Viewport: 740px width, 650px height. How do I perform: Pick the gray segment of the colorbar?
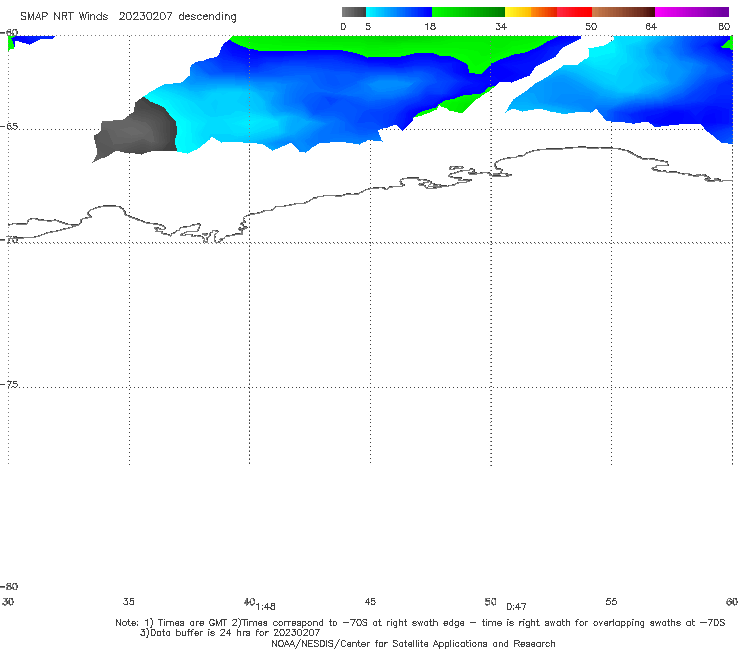click(x=354, y=12)
